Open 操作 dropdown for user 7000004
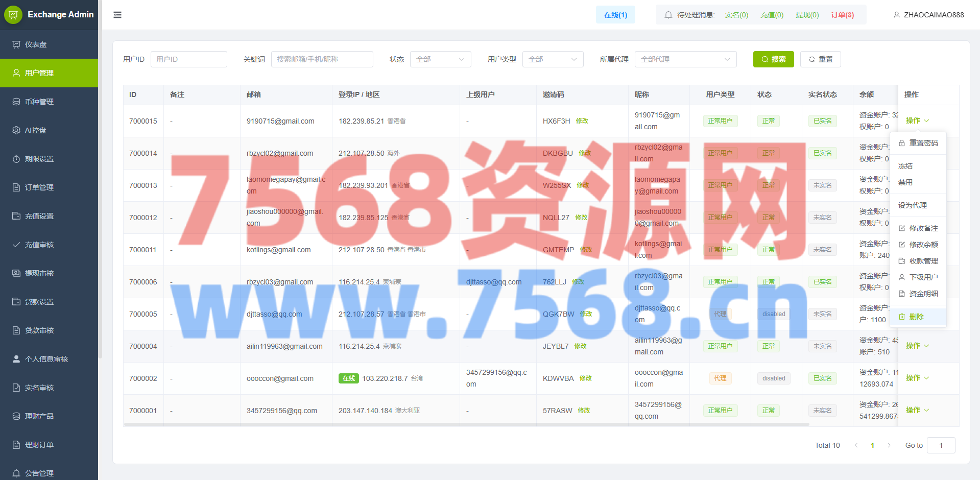Viewport: 980px width, 480px height. (x=917, y=346)
